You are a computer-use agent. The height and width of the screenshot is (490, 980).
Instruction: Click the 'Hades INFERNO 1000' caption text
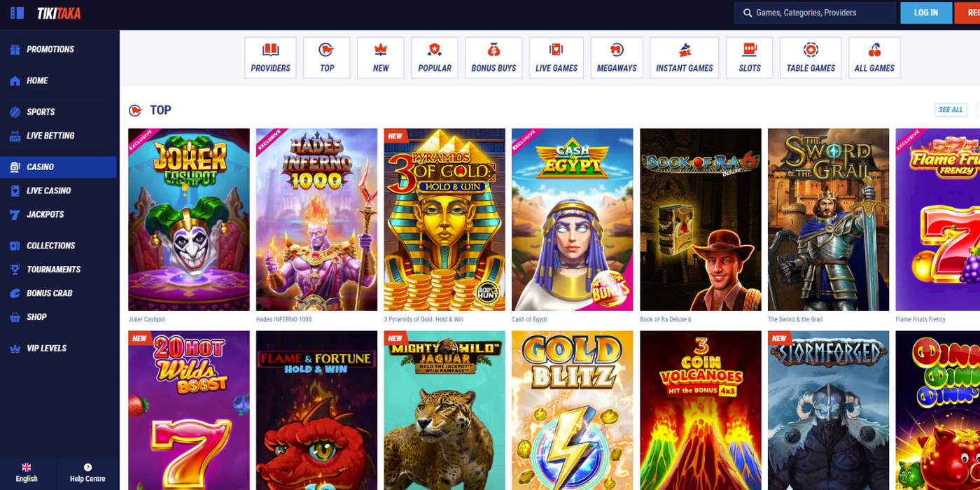pyautogui.click(x=283, y=320)
